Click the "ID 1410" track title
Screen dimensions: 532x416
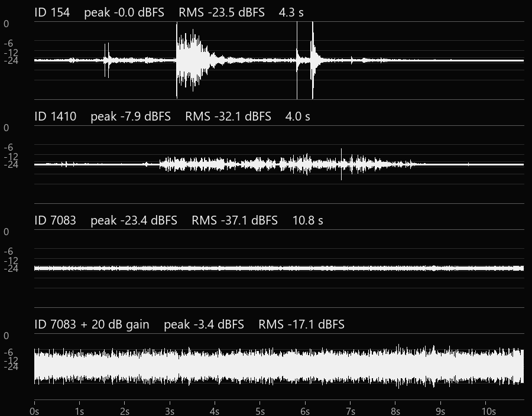point(56,116)
